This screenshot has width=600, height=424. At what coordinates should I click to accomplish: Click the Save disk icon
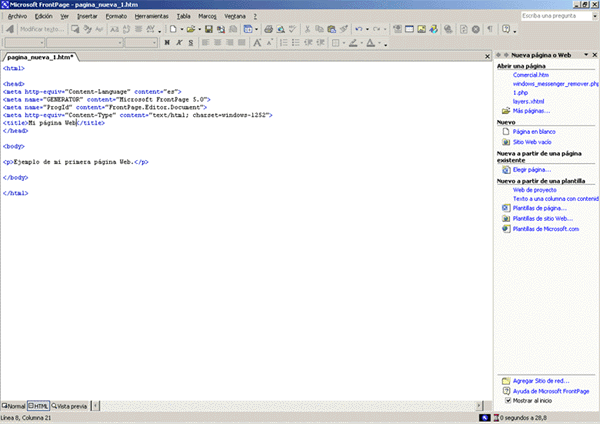coord(209,29)
